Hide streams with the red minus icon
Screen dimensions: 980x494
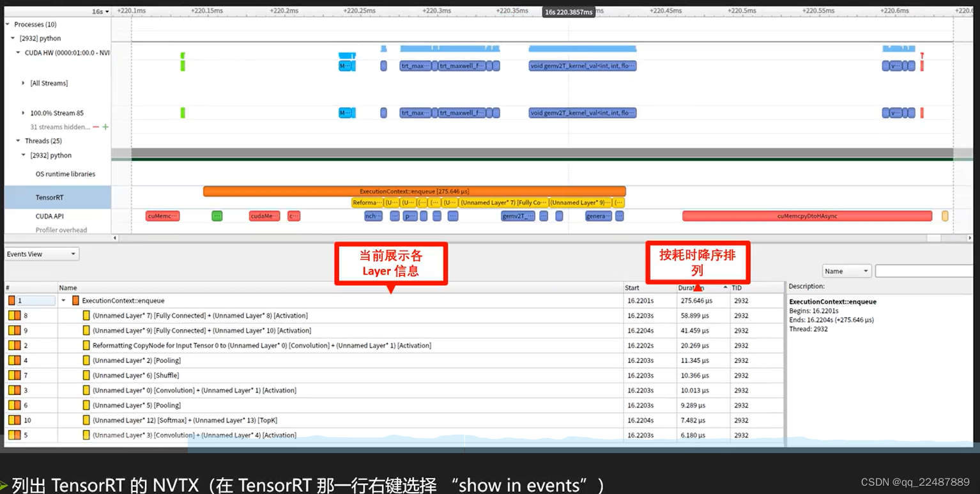point(96,127)
